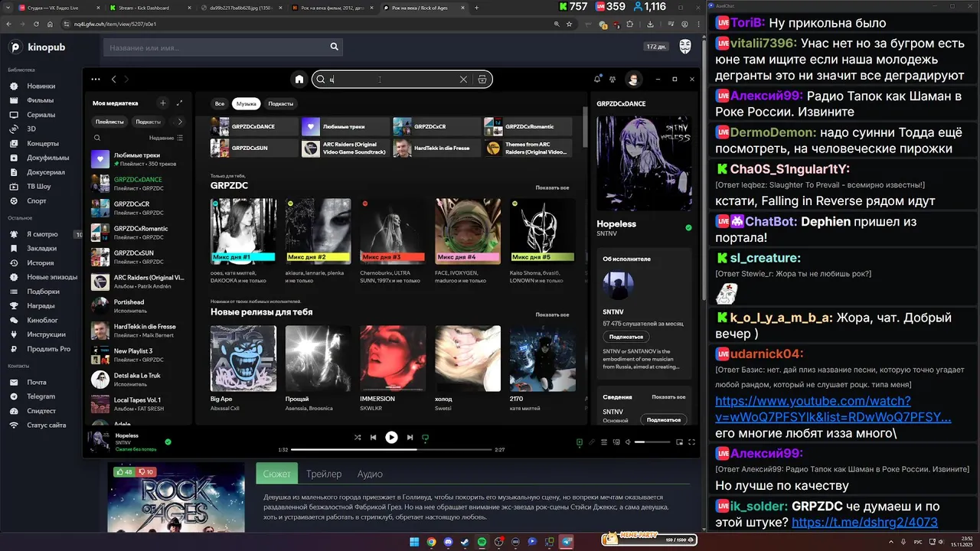Seek on the Hopeless track progress bar
Screen dimensions: 980x551
pyautogui.click(x=391, y=449)
